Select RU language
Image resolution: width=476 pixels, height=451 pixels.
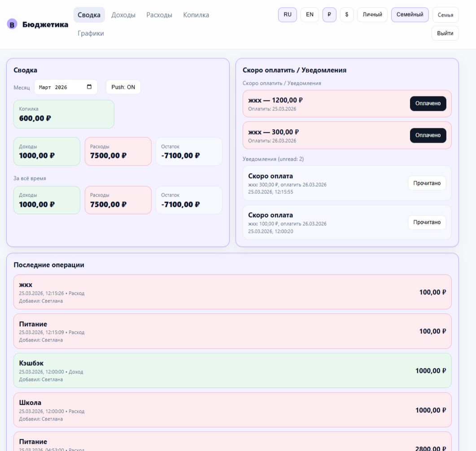tap(288, 14)
